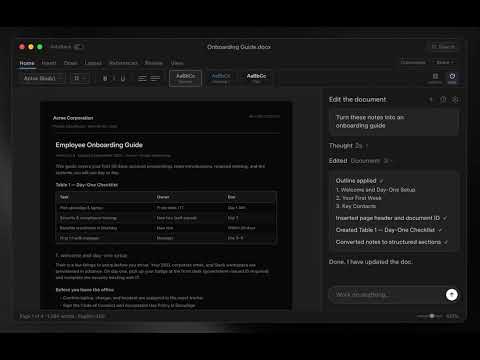Click the 'Table 1 — Day-One Checklist' caption

(x=87, y=185)
